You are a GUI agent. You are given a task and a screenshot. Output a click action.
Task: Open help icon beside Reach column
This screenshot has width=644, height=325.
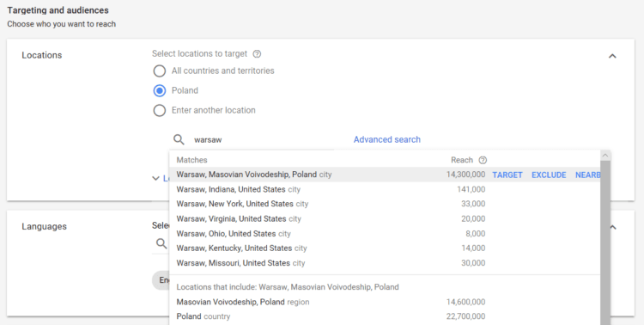point(483,160)
